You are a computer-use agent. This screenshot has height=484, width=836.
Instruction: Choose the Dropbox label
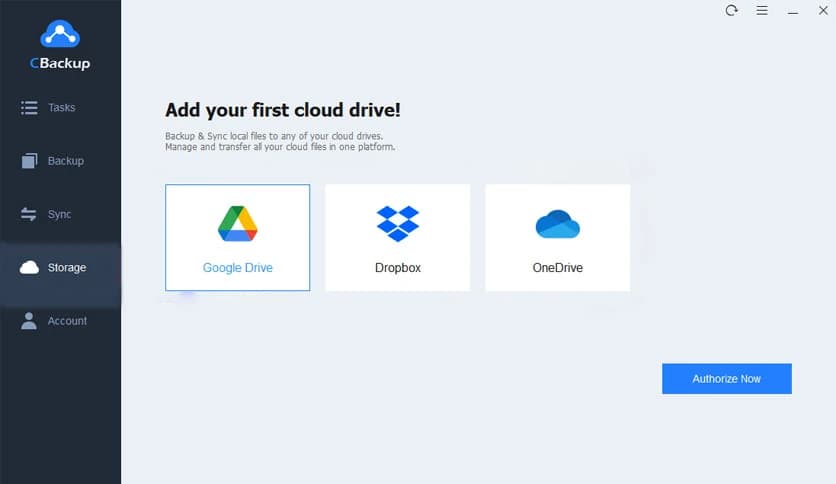[x=398, y=268]
